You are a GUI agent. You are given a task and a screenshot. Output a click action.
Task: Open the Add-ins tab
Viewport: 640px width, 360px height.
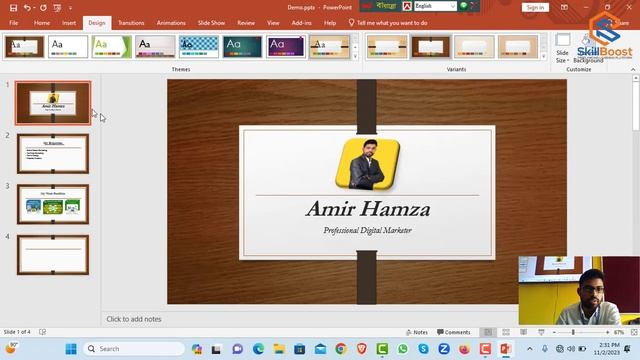(302, 23)
